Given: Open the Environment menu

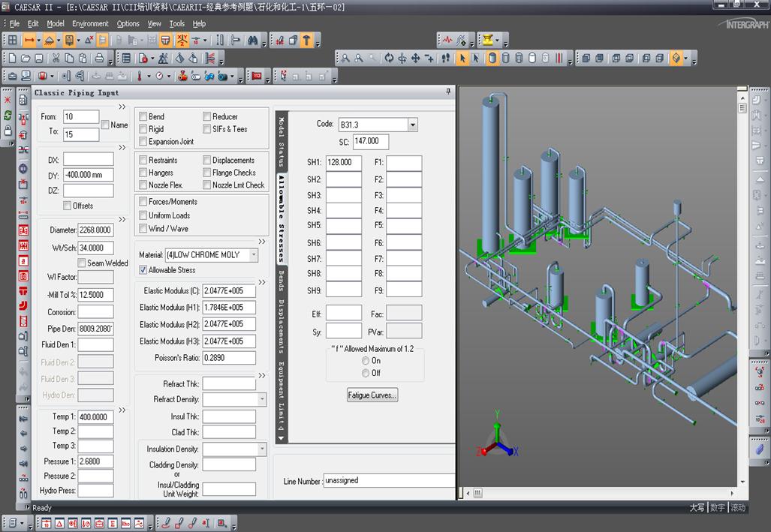Looking at the screenshot, I should pyautogui.click(x=90, y=23).
